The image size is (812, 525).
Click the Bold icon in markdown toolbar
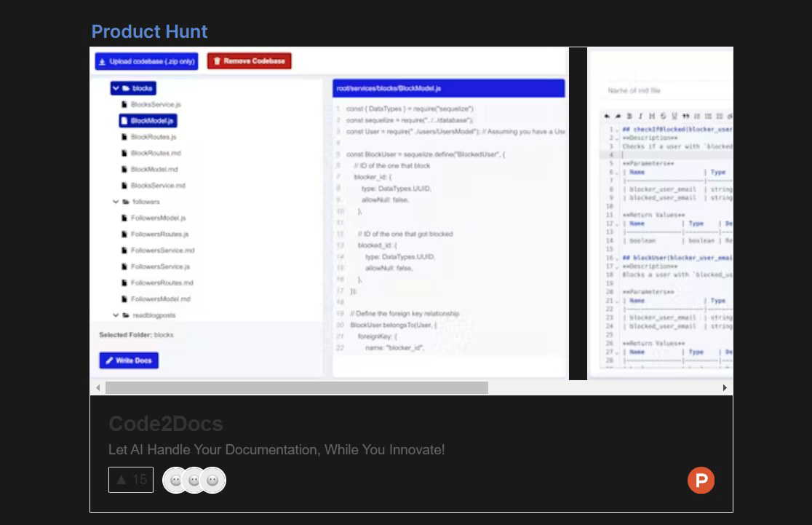(629, 116)
